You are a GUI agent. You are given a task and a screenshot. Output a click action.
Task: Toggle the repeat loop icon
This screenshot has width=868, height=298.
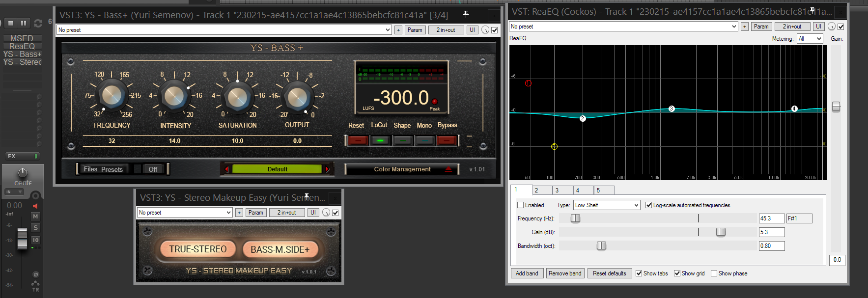38,23
